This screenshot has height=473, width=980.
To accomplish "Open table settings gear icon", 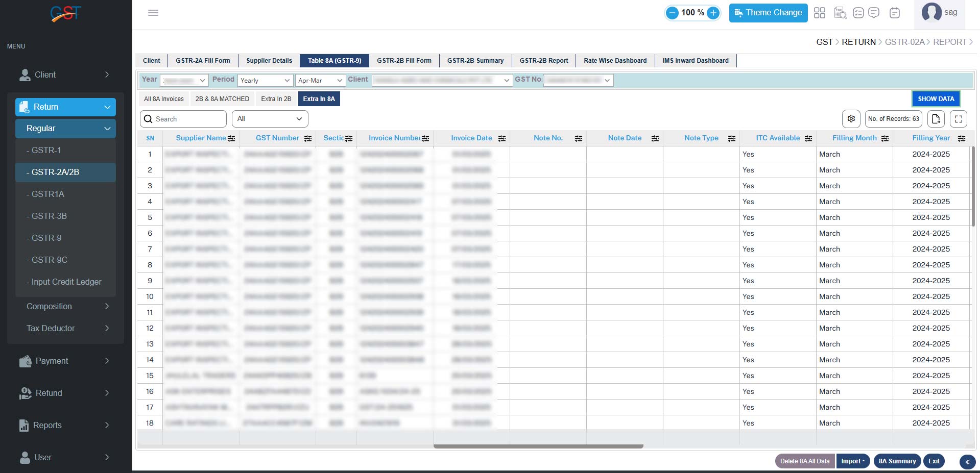I will (851, 119).
